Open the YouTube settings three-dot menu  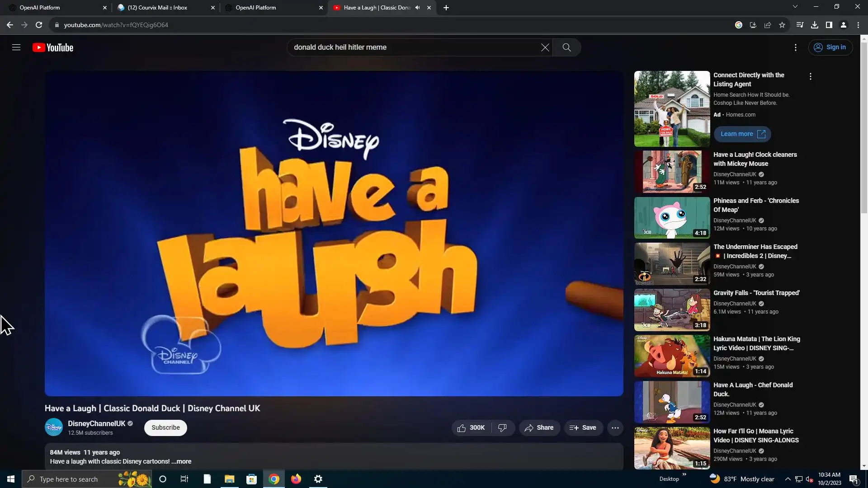pos(796,47)
